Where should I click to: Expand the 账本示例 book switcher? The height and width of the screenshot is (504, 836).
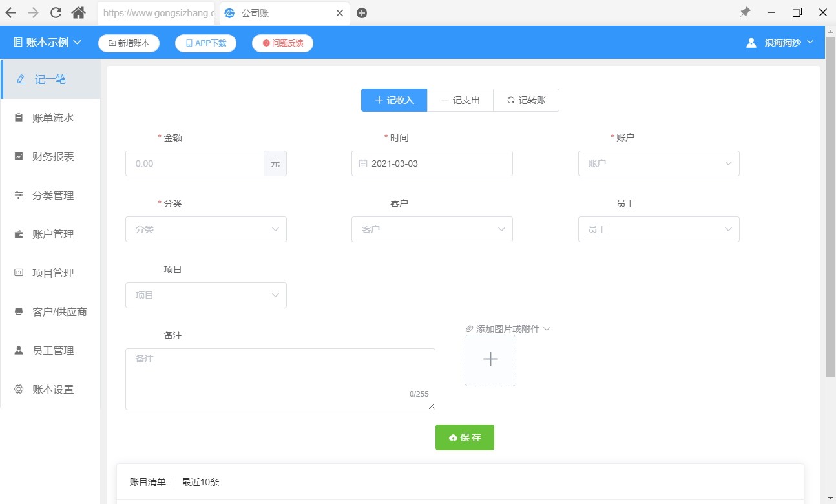[47, 42]
